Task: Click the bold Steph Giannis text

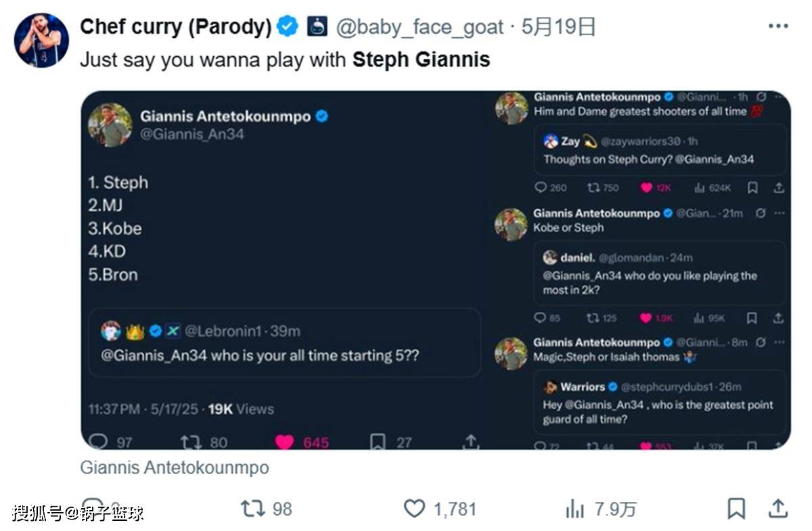Action: [x=421, y=60]
